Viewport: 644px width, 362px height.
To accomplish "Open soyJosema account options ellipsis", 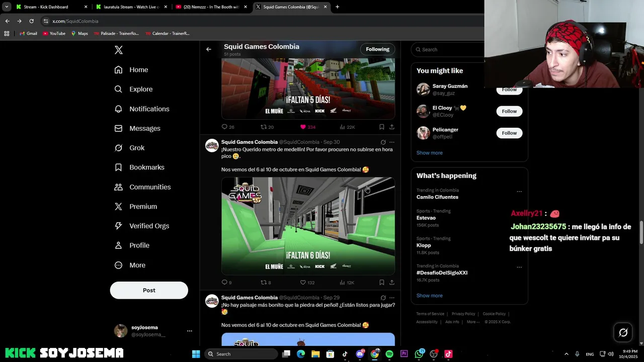I will click(x=190, y=331).
